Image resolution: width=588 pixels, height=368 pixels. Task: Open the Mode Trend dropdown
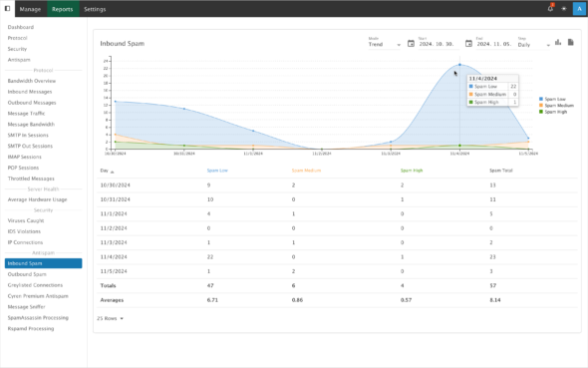[385, 44]
